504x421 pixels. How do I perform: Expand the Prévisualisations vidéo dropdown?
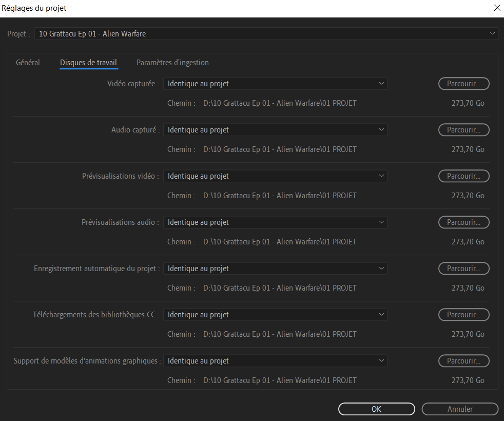pyautogui.click(x=275, y=176)
